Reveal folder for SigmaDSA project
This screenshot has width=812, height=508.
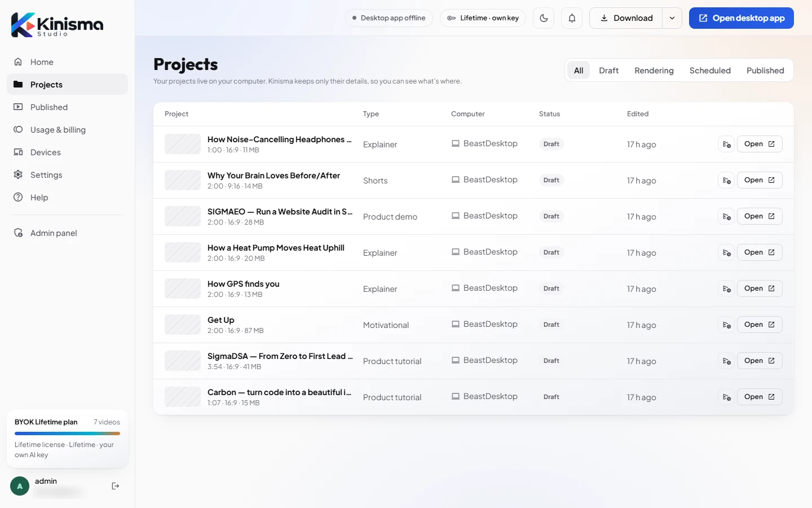(x=727, y=361)
